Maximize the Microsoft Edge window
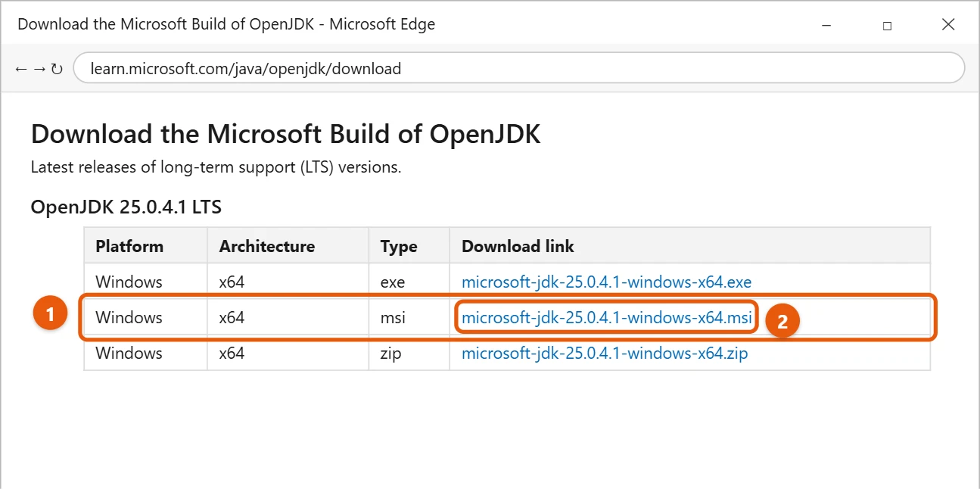980x489 pixels. coord(887,25)
